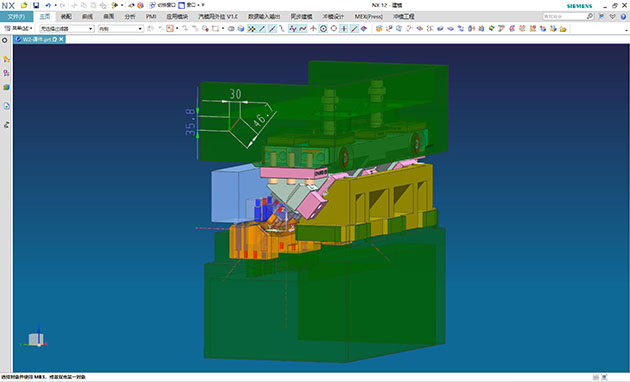Toggle the highlighted end point snap line icon
Viewport: 630px width, 382px height.
coord(262,29)
